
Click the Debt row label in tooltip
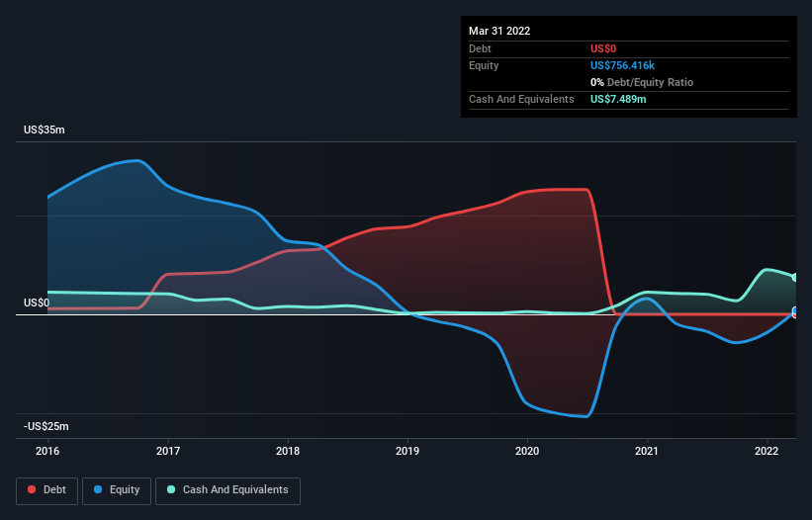[480, 48]
